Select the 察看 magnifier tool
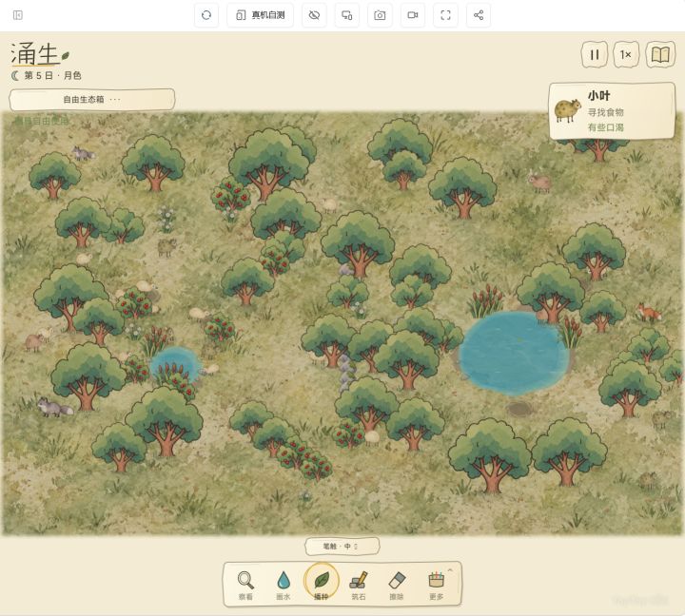685x616 pixels. coord(245,585)
